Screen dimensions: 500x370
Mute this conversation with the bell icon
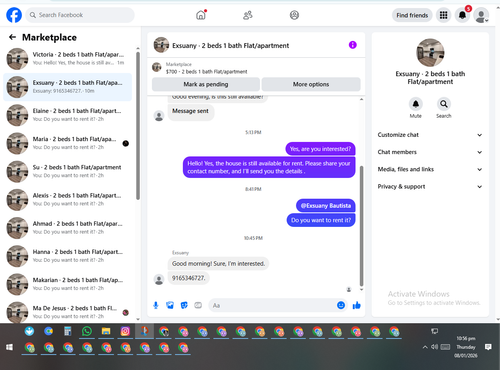(x=416, y=104)
